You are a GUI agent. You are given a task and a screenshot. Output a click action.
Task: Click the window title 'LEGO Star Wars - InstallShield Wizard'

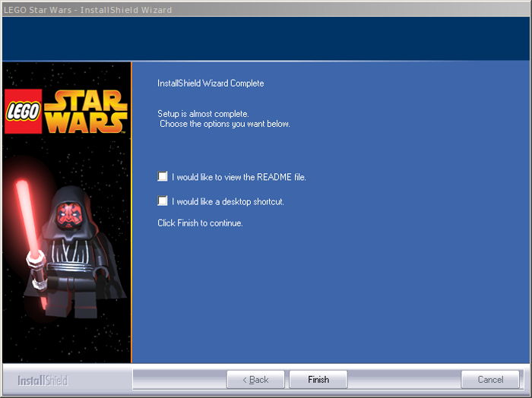(x=88, y=10)
